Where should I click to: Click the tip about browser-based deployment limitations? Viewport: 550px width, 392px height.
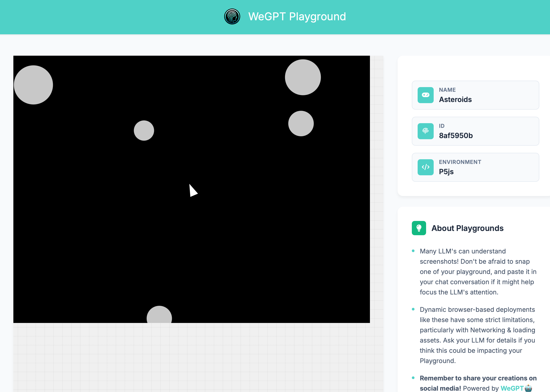[x=477, y=335]
